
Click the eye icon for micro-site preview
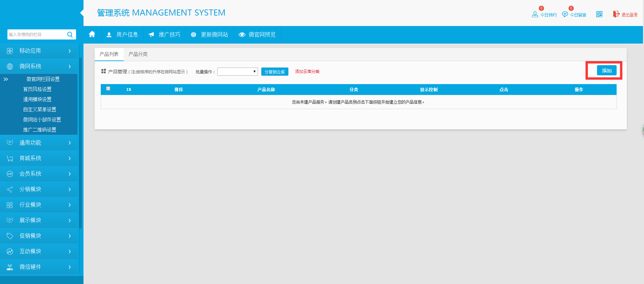[242, 35]
